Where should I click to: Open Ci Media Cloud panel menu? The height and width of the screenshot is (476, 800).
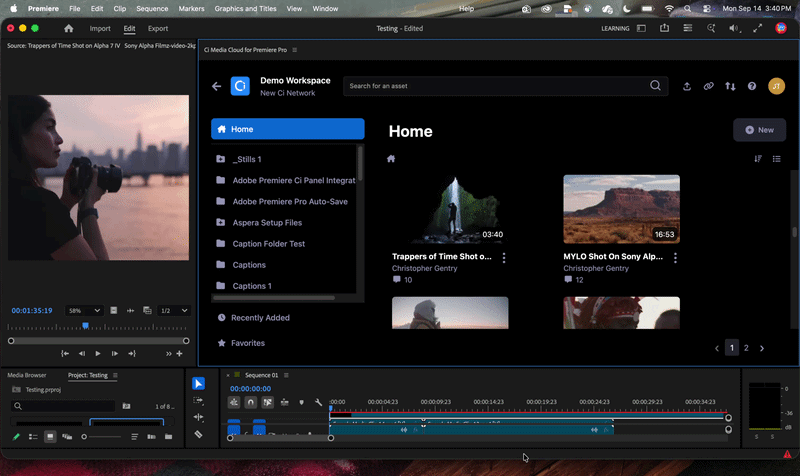tap(295, 50)
